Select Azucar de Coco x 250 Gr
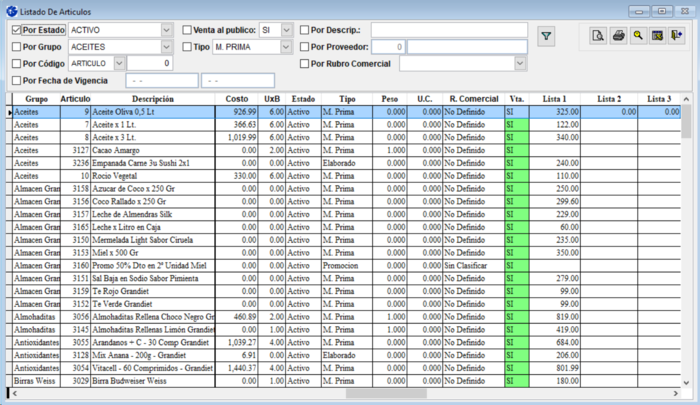700x405 pixels. (344, 188)
